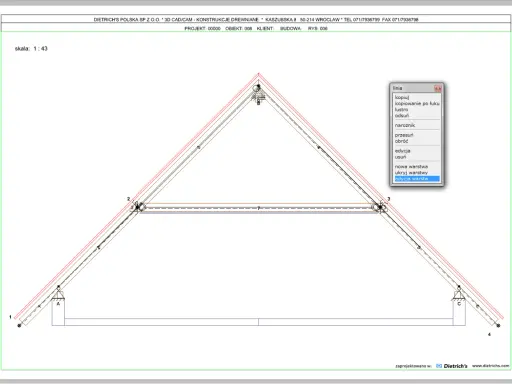The height and width of the screenshot is (384, 512).
Task: Select the left wall post under support A
Action: click(58, 313)
